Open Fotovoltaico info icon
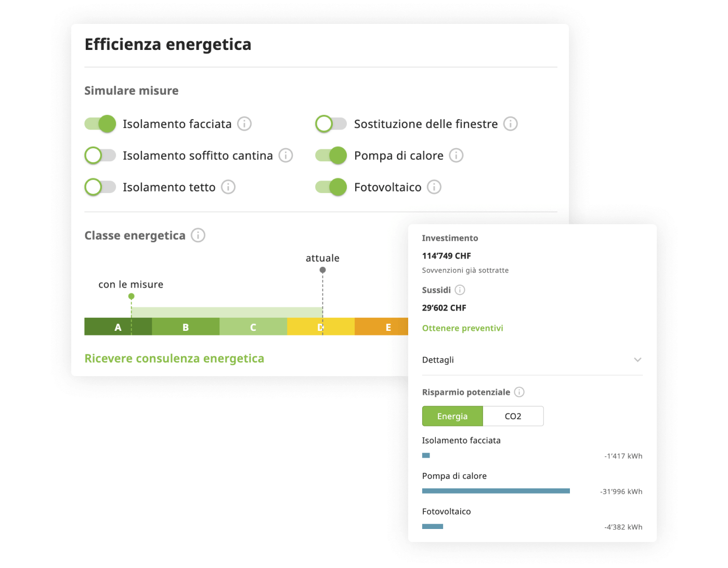This screenshot has width=728, height=568. click(434, 187)
